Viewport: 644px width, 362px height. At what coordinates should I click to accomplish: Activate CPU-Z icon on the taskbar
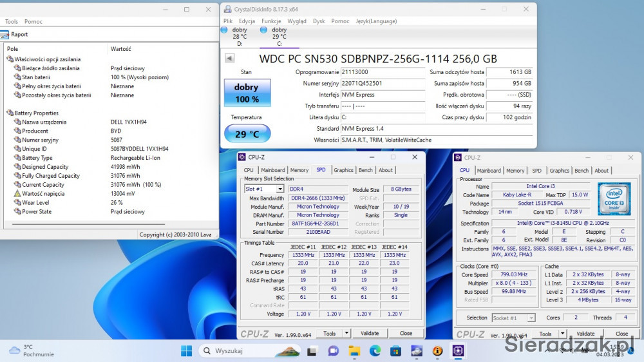pos(459,350)
